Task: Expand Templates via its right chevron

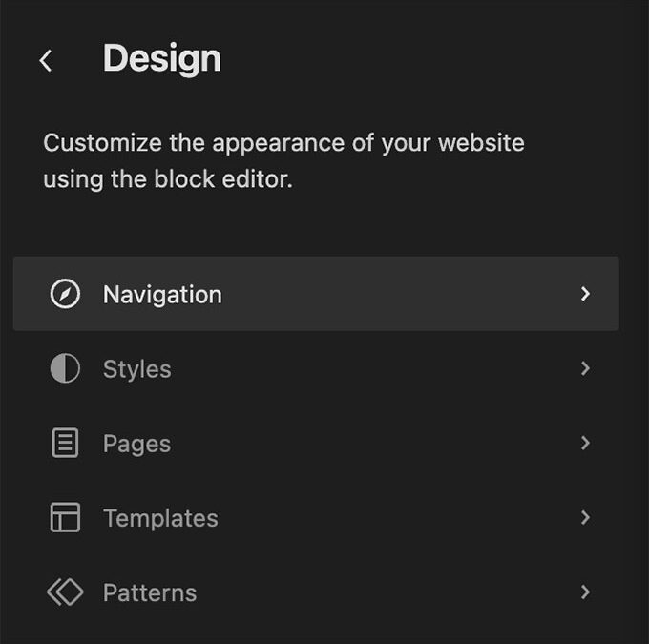Action: click(585, 517)
